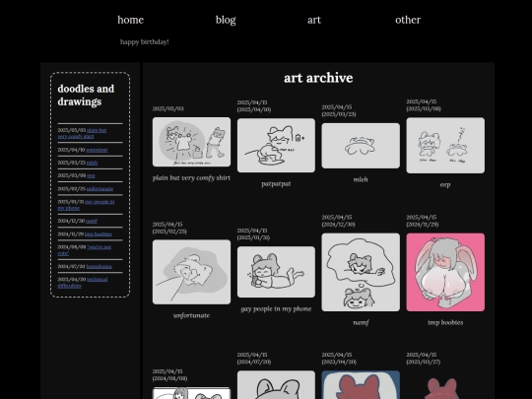Click the 'unfortunate' caption under thumbnail
Viewport: 532px width, 399px height.
click(x=191, y=315)
